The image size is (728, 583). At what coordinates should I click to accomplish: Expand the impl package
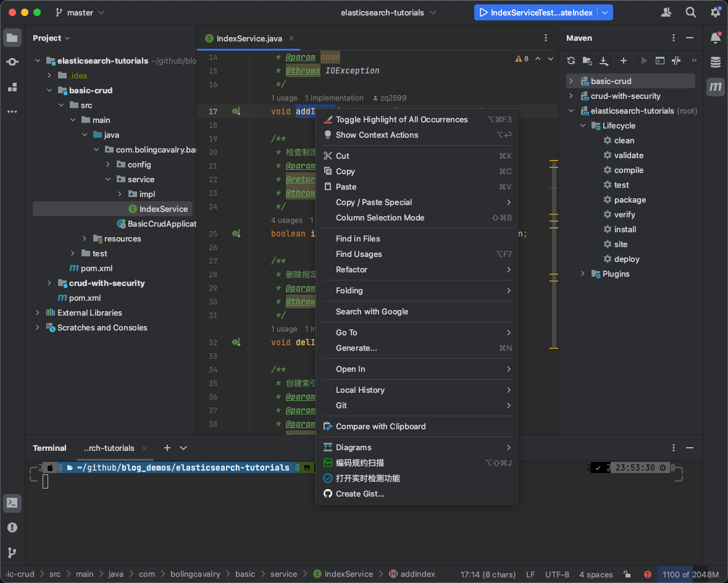coord(119,194)
